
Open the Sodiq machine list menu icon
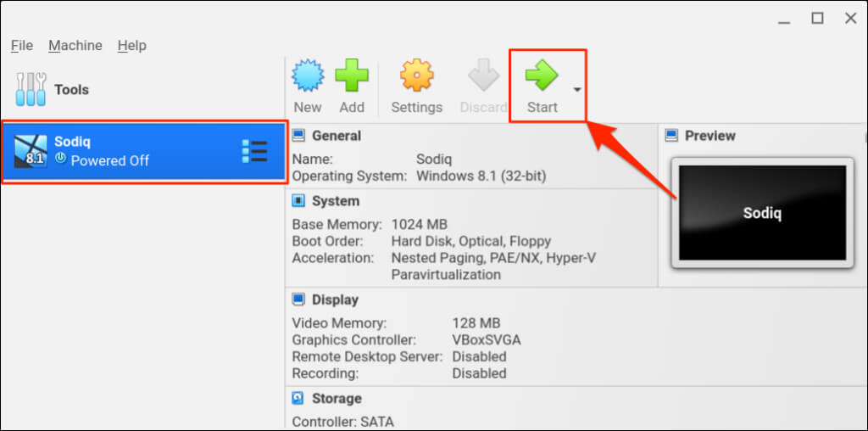254,152
